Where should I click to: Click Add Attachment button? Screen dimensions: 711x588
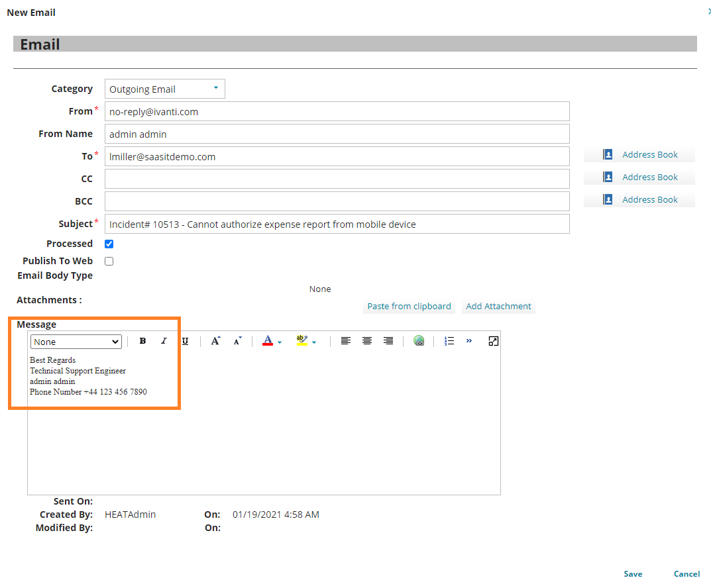pos(498,307)
